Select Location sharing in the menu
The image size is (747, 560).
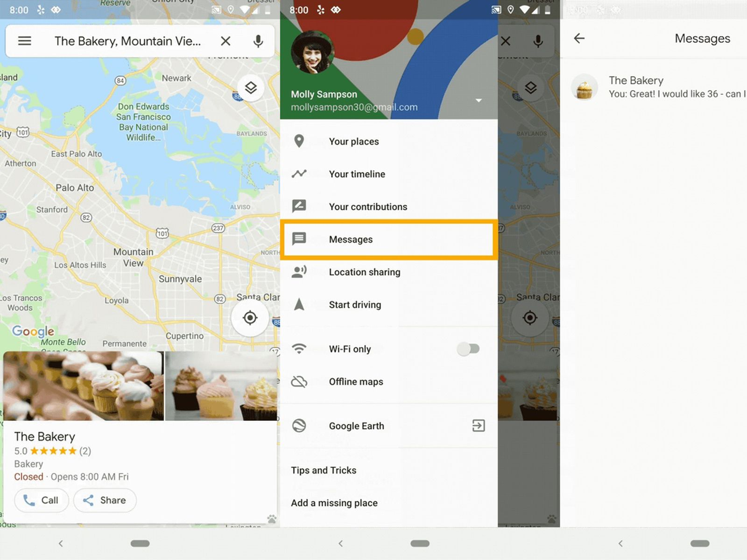(x=364, y=272)
